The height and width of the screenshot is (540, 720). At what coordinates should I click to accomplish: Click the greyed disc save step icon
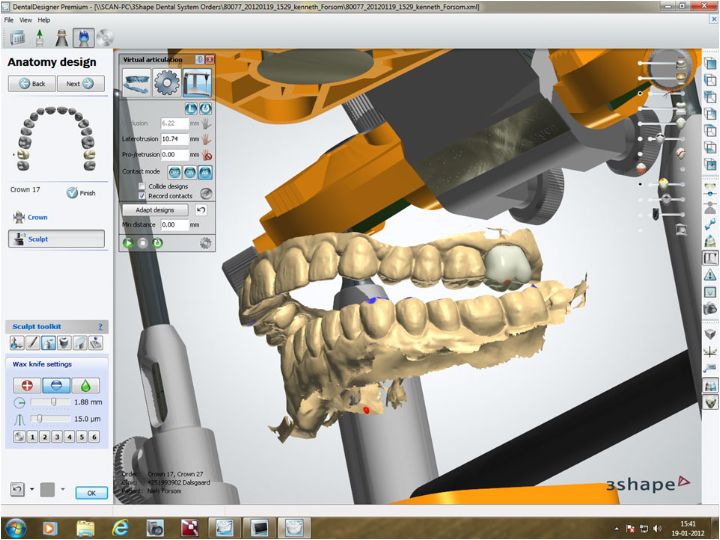[105, 38]
